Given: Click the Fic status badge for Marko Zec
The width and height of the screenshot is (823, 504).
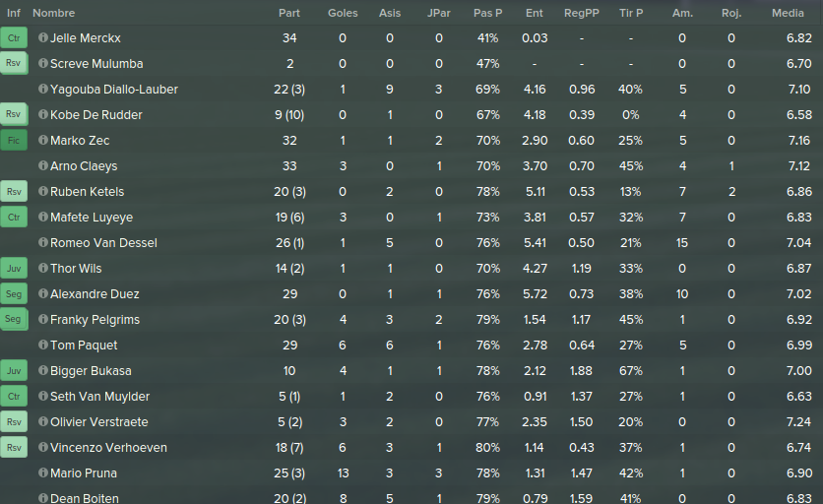Looking at the screenshot, I should 14,141.
